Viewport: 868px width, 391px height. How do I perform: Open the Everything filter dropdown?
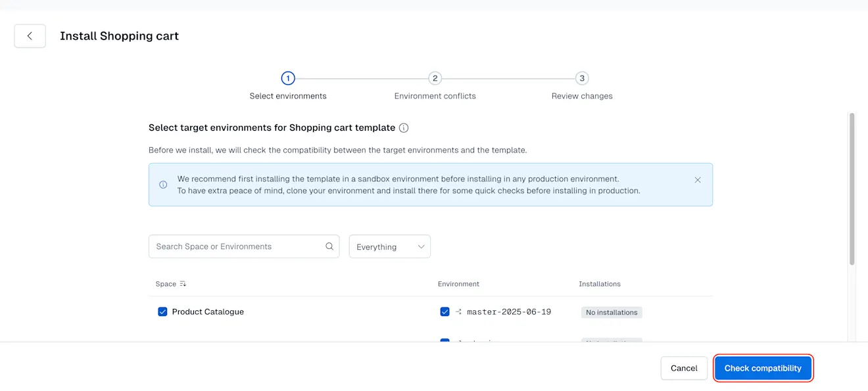tap(389, 246)
